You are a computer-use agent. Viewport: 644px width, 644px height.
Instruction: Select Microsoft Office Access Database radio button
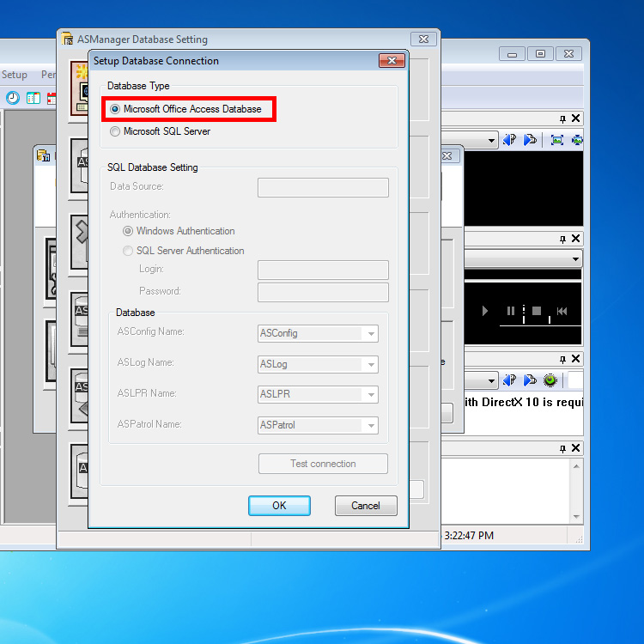(x=115, y=109)
